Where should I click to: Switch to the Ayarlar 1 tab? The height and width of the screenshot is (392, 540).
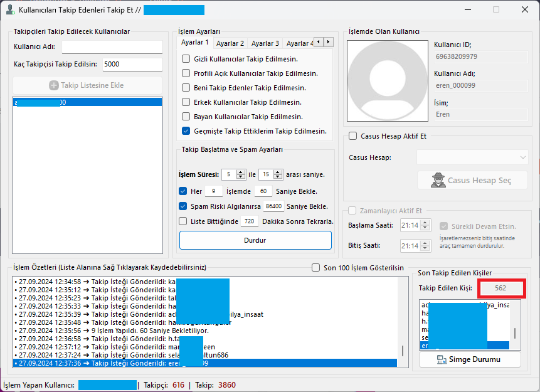pyautogui.click(x=194, y=43)
